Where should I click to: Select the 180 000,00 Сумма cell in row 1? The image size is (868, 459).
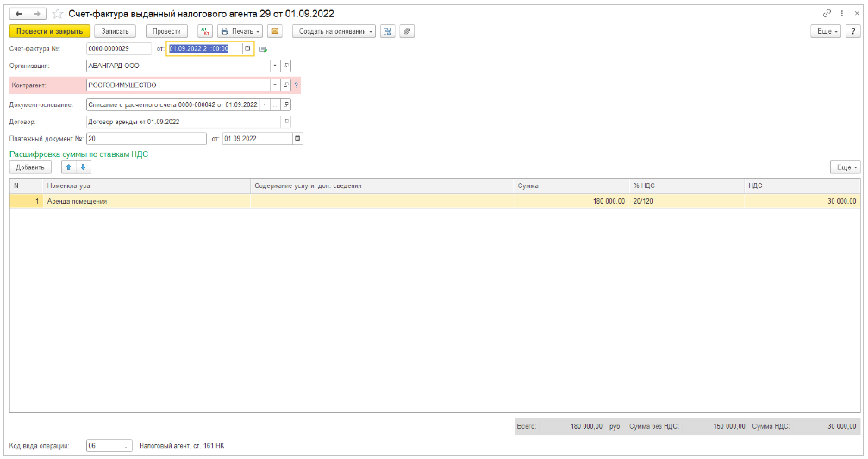(571, 201)
